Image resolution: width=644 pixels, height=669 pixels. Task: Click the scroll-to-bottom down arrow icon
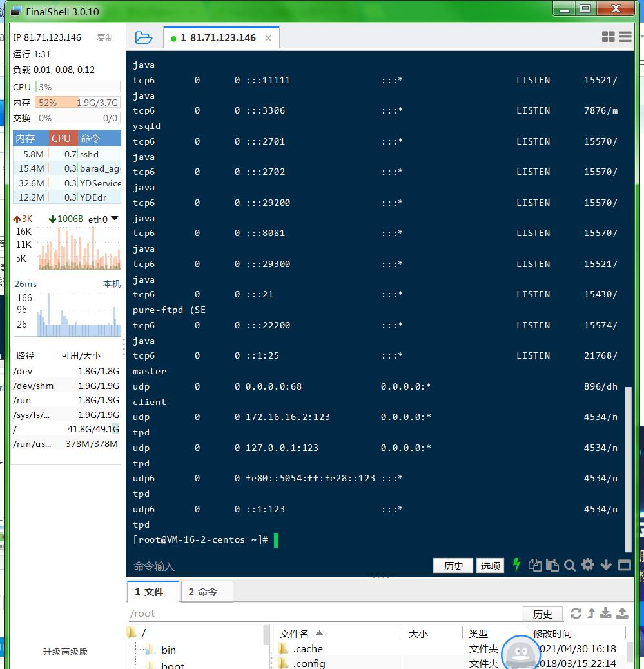(x=605, y=565)
